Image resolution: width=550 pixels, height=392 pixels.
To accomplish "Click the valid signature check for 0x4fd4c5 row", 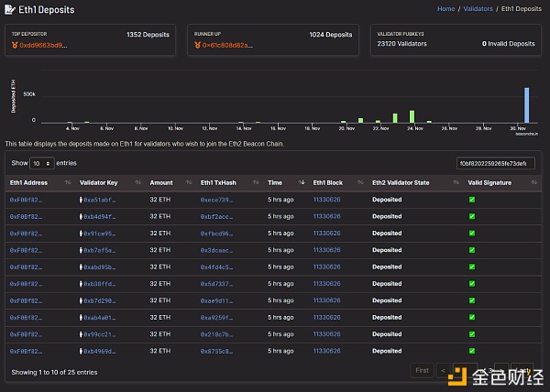I will click(x=472, y=267).
